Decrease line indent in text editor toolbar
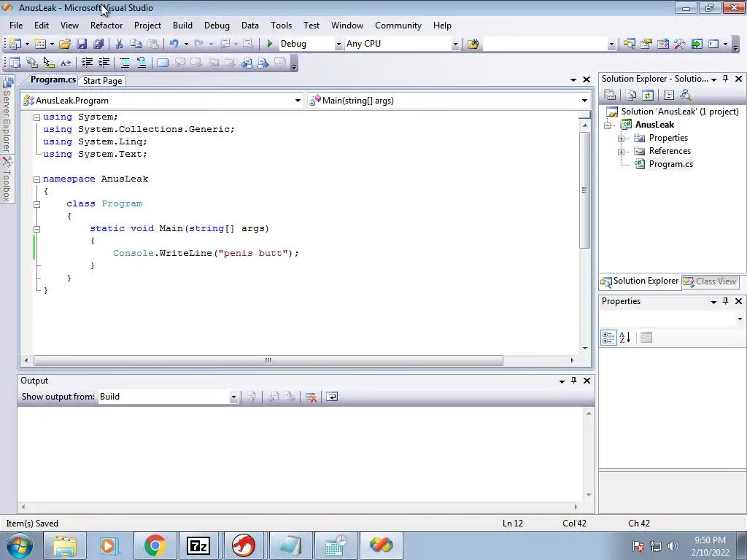Image resolution: width=747 pixels, height=560 pixels. pos(87,63)
